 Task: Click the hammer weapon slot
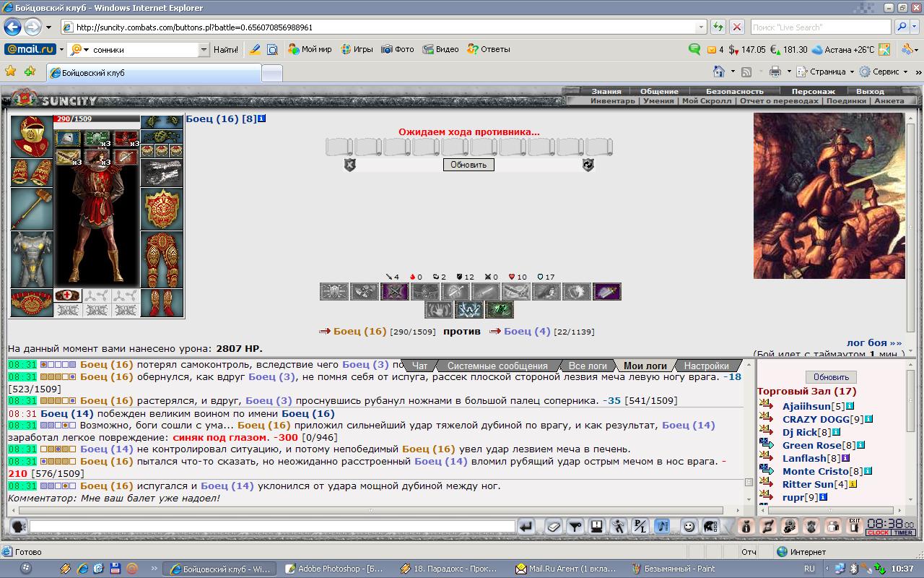tap(31, 210)
